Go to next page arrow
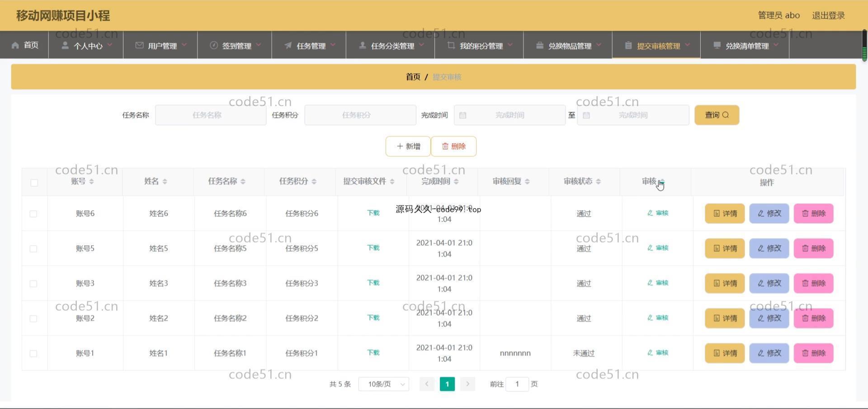 click(x=468, y=384)
